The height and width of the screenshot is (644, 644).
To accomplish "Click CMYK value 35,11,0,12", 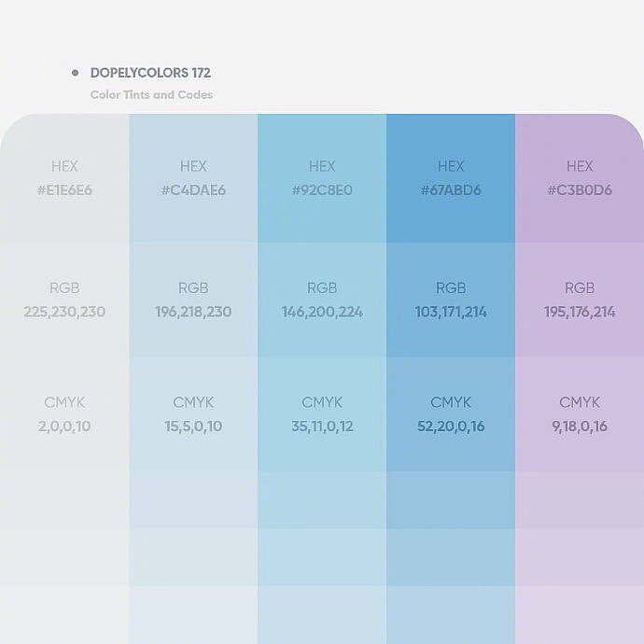I will (322, 427).
